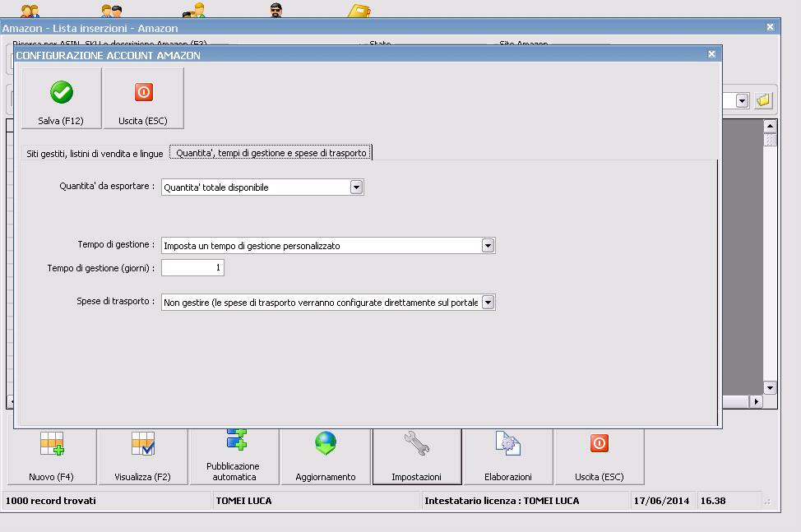Open Elaborazioni button
Image resolution: width=801 pixels, height=532 pixels.
click(x=507, y=456)
